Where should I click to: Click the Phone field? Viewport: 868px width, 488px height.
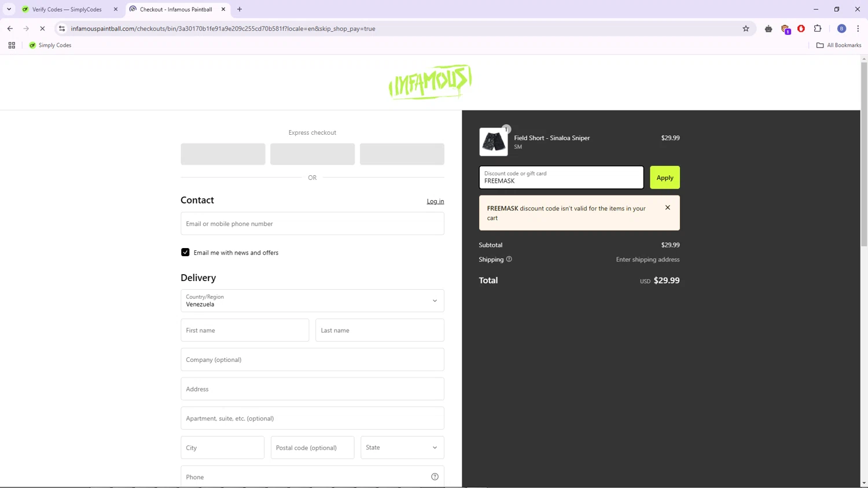point(312,477)
